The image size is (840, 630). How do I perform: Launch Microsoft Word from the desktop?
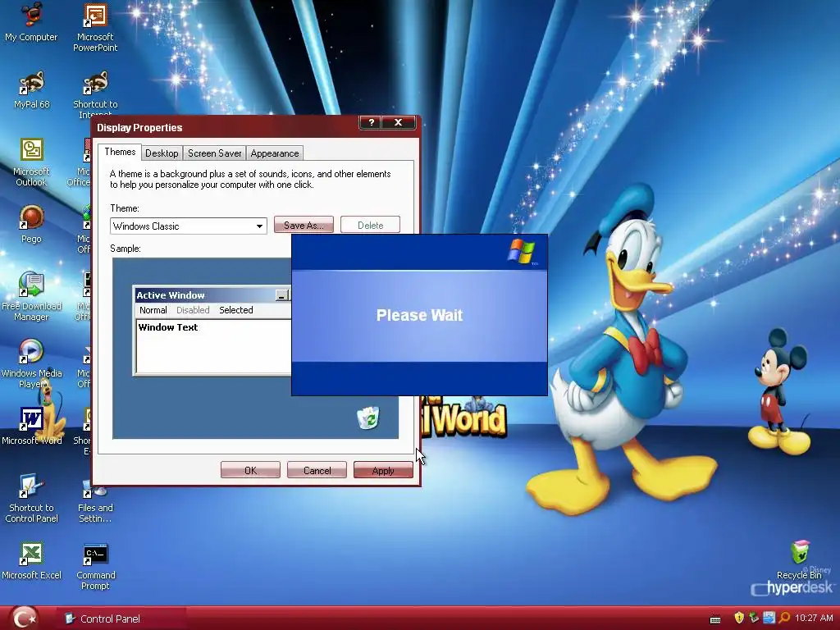pyautogui.click(x=32, y=426)
